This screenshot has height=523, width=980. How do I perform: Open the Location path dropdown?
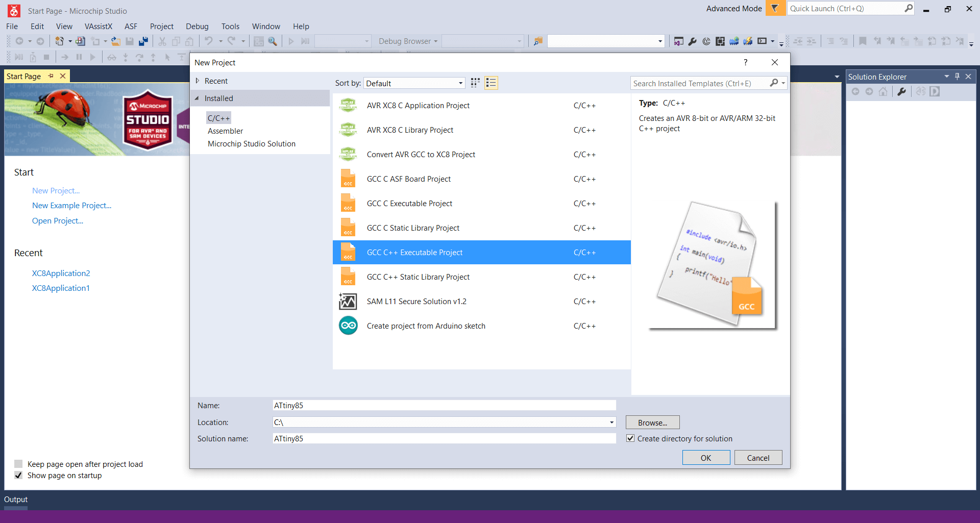[611, 422]
